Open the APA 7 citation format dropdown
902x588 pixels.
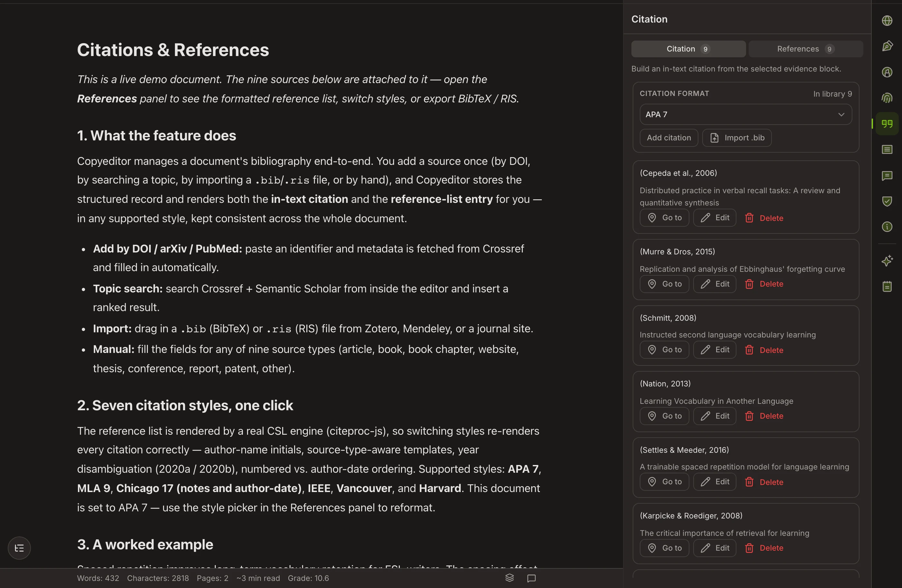[x=745, y=114]
